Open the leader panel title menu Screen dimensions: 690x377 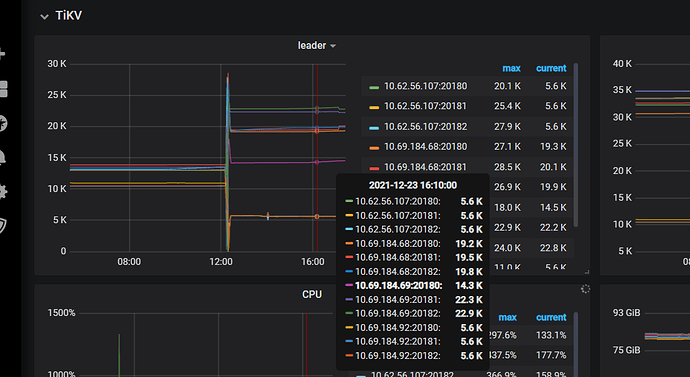[x=316, y=46]
